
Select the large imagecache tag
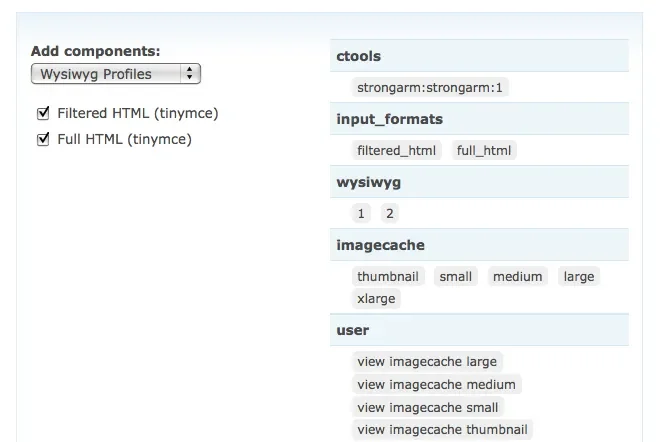[579, 276]
